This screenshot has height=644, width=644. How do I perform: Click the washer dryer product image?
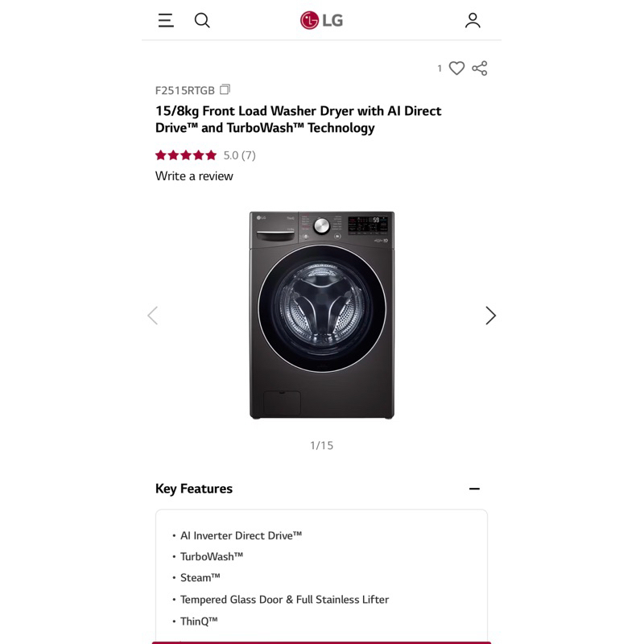click(322, 315)
